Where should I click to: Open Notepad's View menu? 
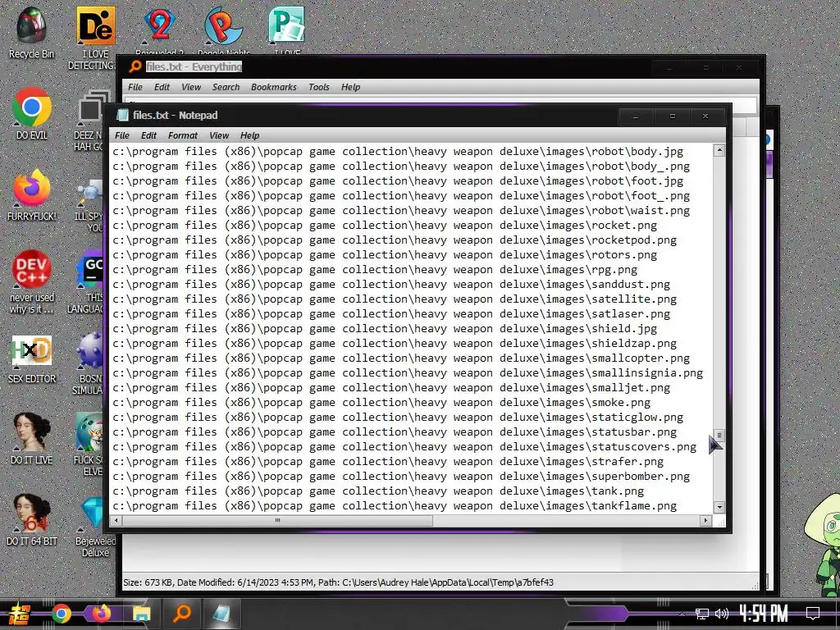(x=219, y=135)
